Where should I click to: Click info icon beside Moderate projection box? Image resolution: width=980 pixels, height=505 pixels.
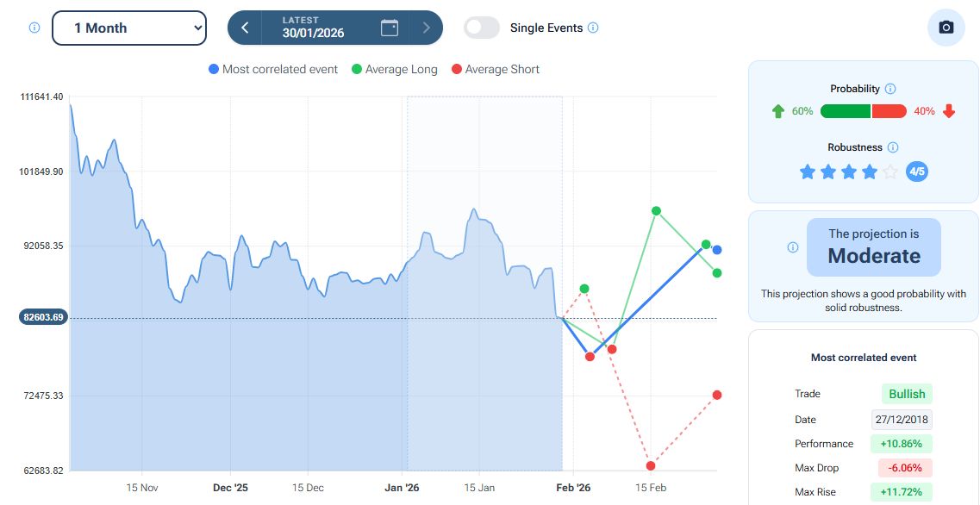coord(793,247)
